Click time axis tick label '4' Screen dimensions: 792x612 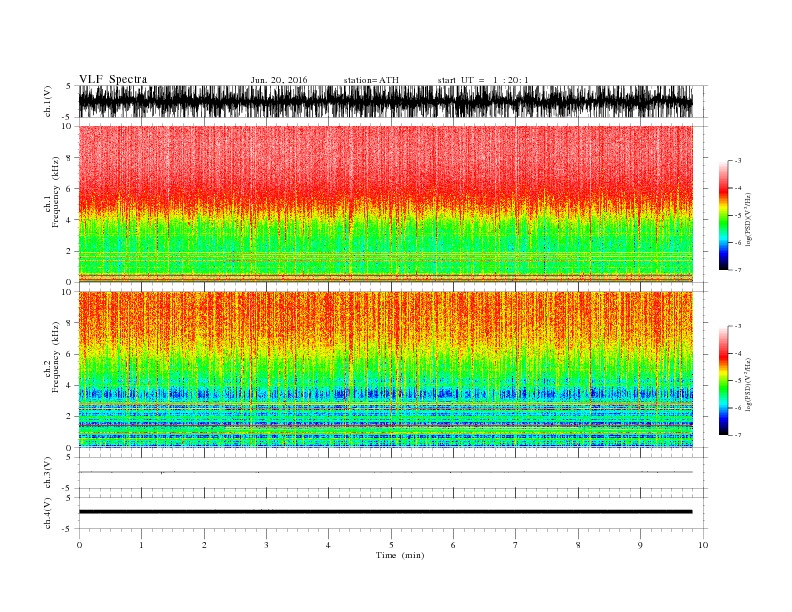328,545
